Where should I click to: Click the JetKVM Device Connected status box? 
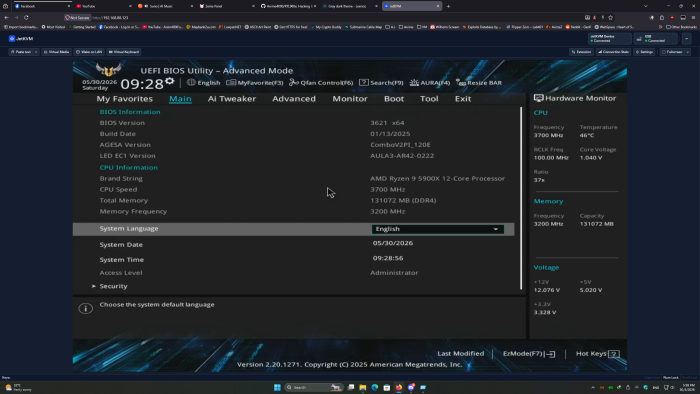(610, 39)
